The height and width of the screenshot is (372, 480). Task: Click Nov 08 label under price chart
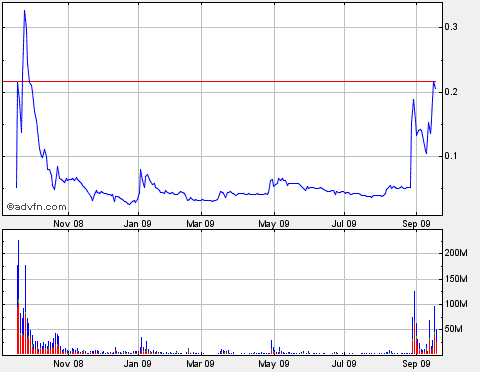point(68,223)
